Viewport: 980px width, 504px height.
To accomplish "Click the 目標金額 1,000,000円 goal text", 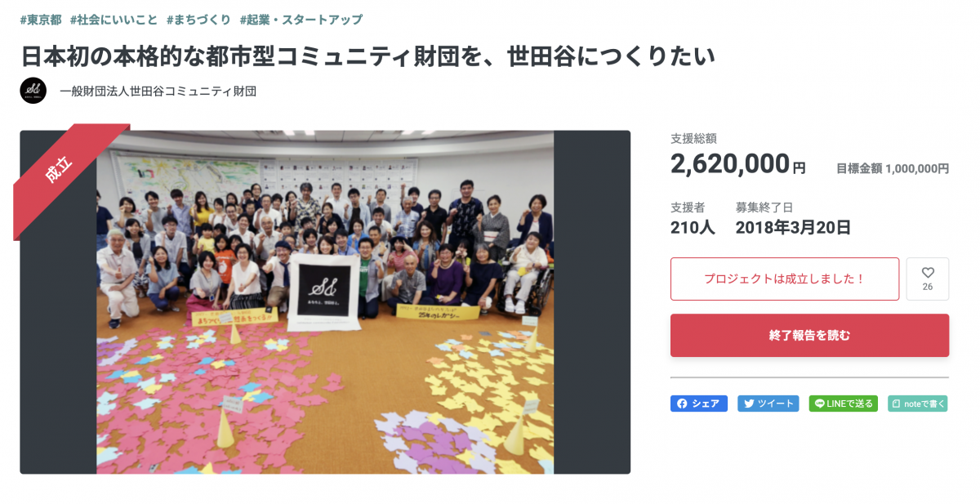I will coord(892,169).
